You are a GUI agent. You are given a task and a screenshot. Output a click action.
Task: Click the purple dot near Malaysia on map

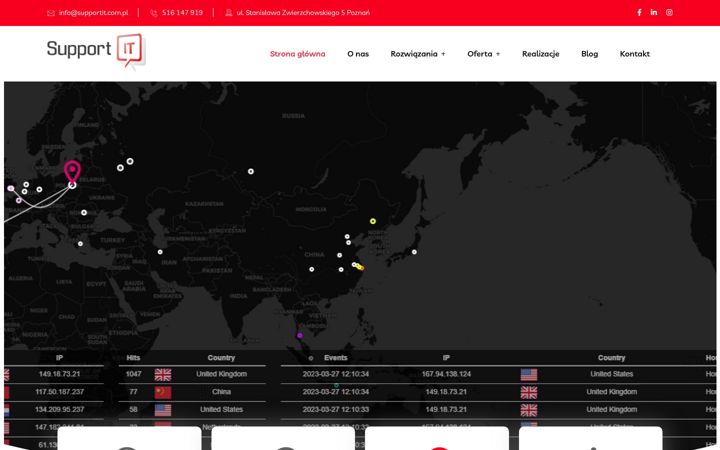tap(300, 336)
